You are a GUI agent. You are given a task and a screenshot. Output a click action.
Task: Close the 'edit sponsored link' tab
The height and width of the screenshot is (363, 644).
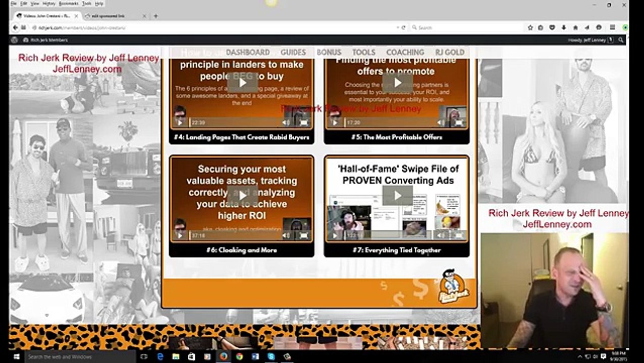tap(143, 16)
